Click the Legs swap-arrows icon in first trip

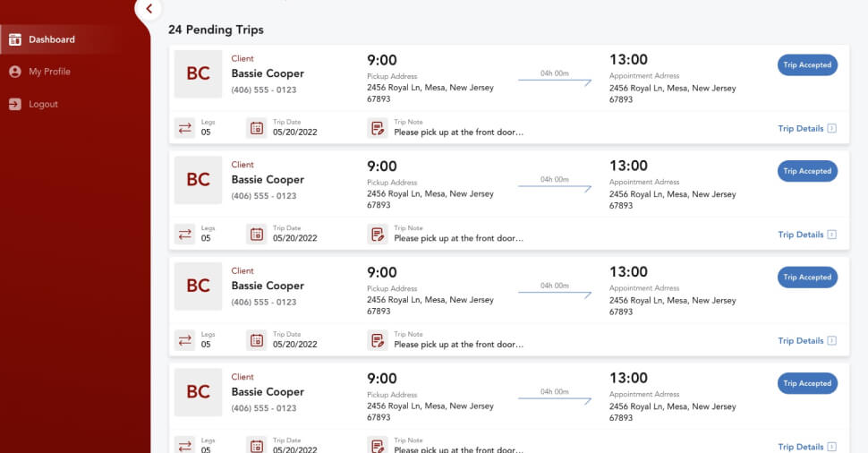pyautogui.click(x=185, y=128)
